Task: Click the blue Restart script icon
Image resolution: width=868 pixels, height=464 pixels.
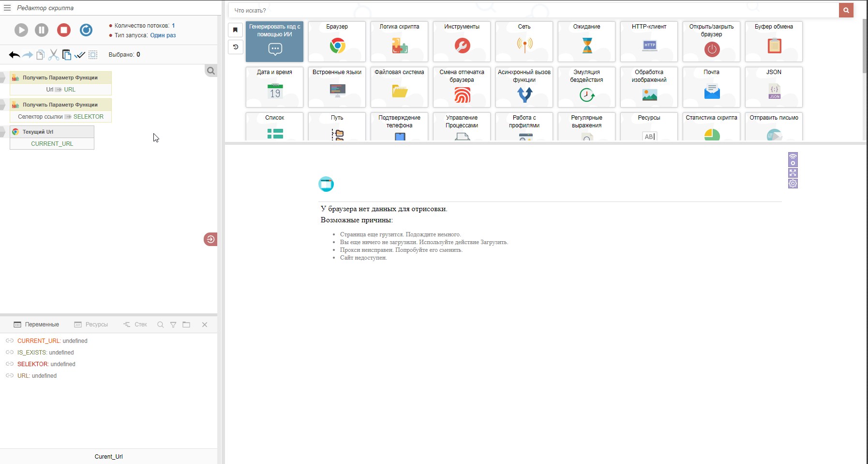Action: point(86,30)
